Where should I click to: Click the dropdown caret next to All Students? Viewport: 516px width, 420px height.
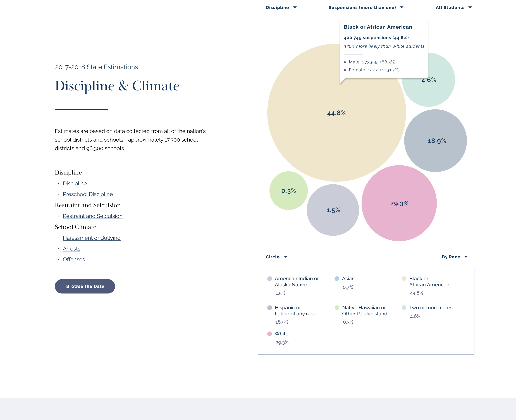point(470,8)
